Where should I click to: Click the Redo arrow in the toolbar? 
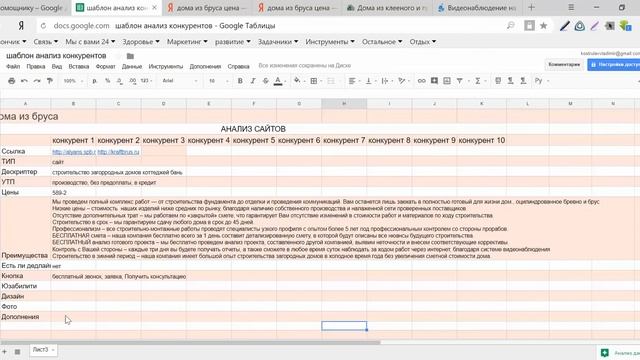[37, 81]
